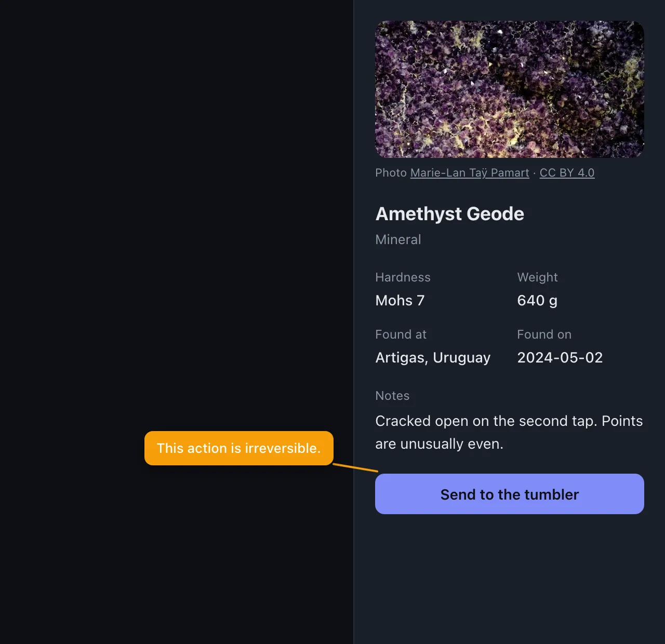Open the CC BY 4.0 license link
Image resolution: width=665 pixels, height=644 pixels.
[567, 173]
